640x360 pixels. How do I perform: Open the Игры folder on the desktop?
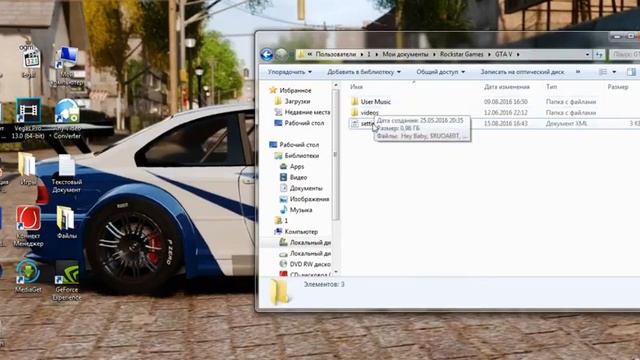coord(27,169)
